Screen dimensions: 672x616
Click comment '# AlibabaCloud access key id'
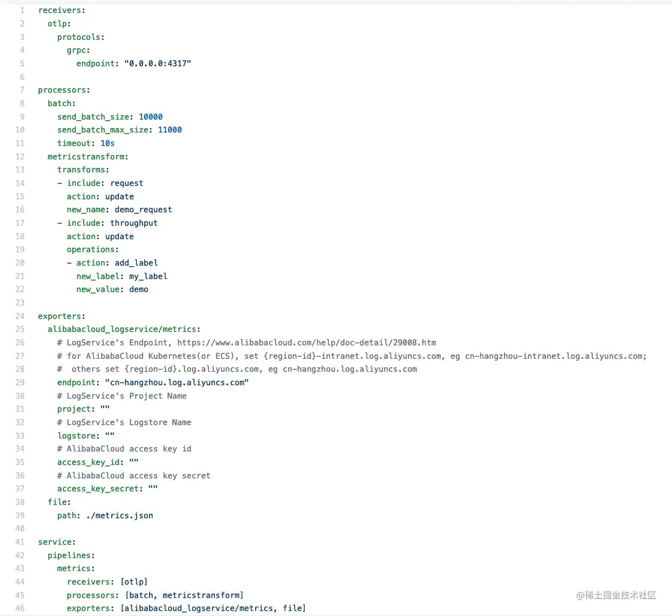click(x=124, y=449)
